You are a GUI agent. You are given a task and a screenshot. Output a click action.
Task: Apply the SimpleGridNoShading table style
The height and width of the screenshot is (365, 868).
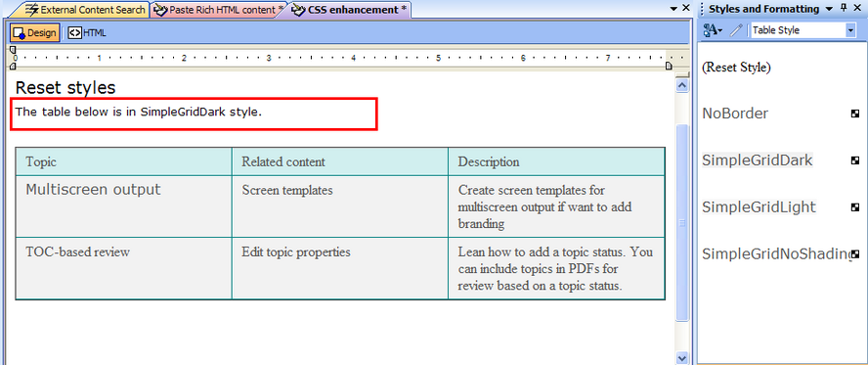pos(776,253)
